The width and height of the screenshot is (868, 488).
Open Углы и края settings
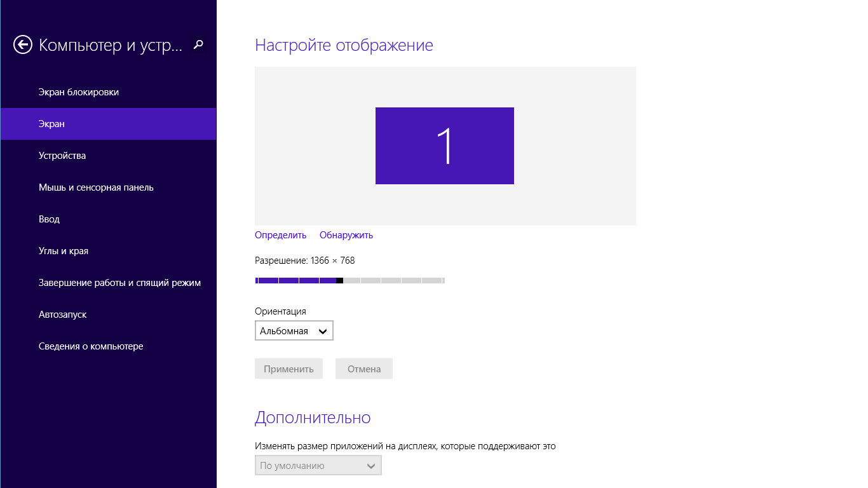[x=108, y=251]
